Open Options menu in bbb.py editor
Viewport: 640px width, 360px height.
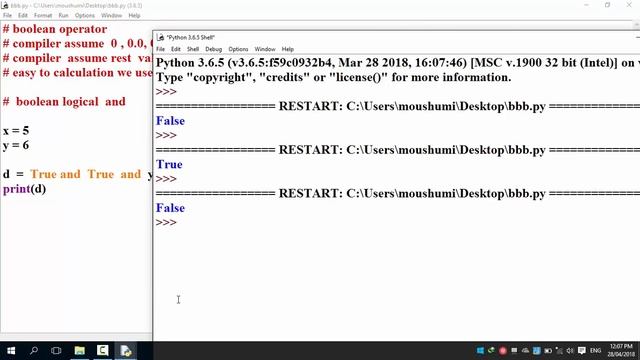(x=84, y=16)
